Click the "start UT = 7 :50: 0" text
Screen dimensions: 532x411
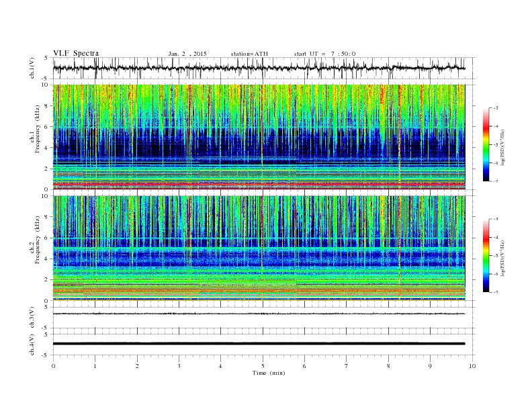324,54
